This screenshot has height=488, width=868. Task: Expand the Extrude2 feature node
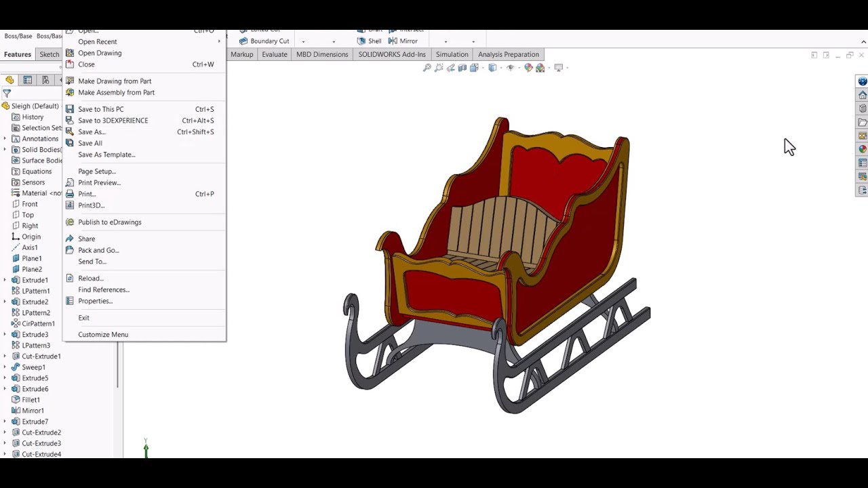5,302
